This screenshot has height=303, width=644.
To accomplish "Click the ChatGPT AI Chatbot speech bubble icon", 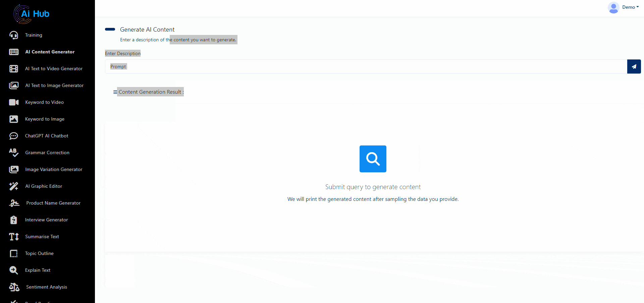I will (x=14, y=136).
